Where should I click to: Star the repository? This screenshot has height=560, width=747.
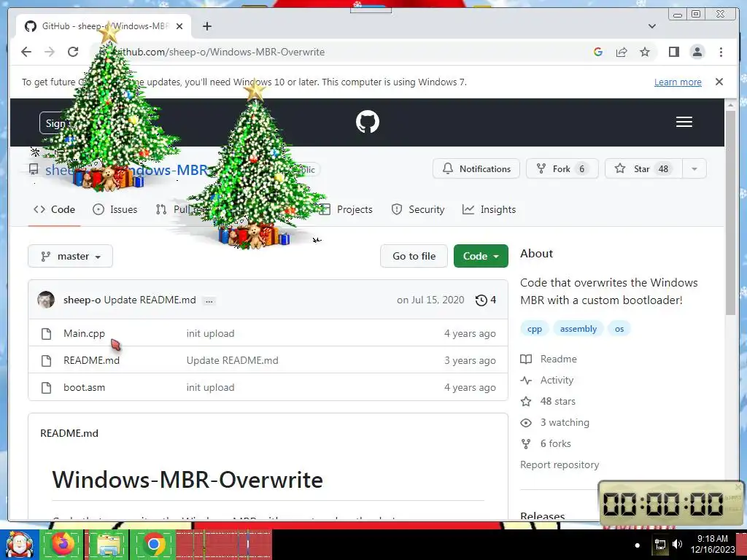[x=643, y=168]
